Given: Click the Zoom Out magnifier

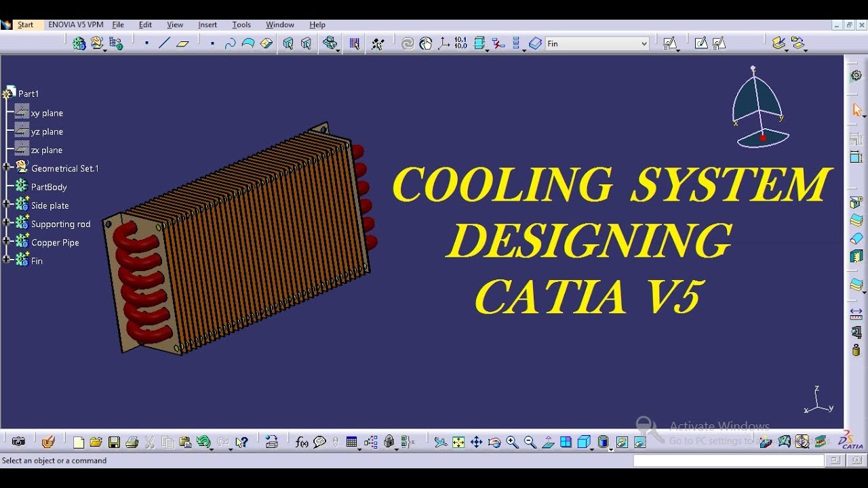Looking at the screenshot, I should (x=530, y=443).
